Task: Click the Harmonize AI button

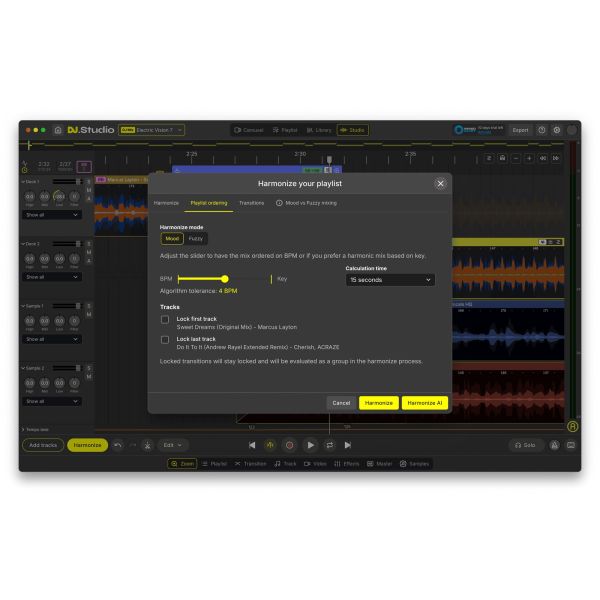Action: coord(425,403)
